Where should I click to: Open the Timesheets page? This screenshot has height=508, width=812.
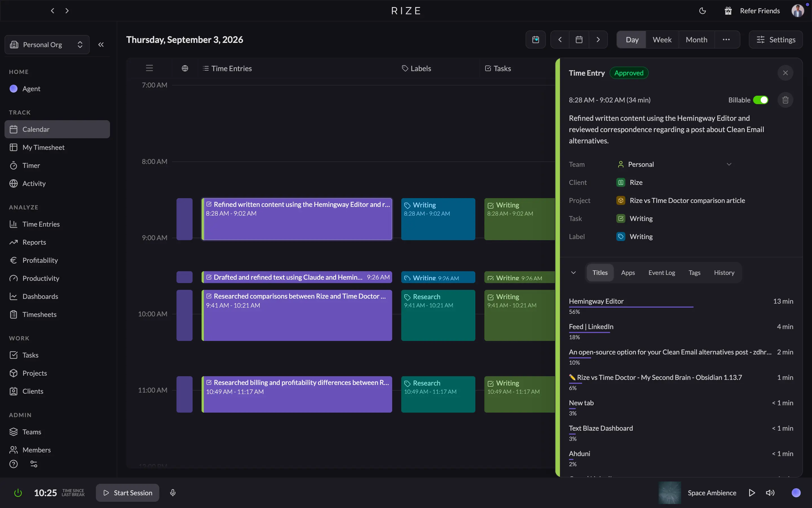57,314
